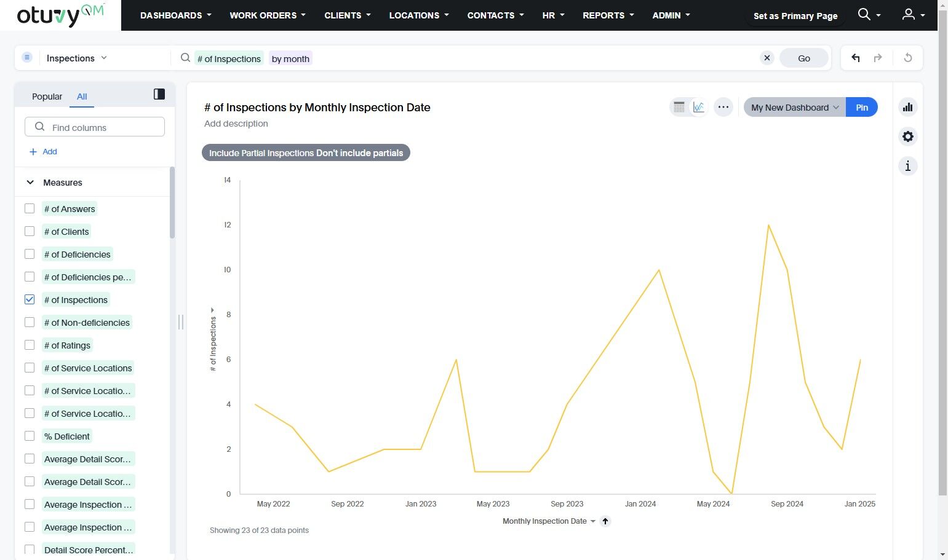This screenshot has height=560, width=948.
Task: Click the undo arrow icon
Action: pos(855,58)
